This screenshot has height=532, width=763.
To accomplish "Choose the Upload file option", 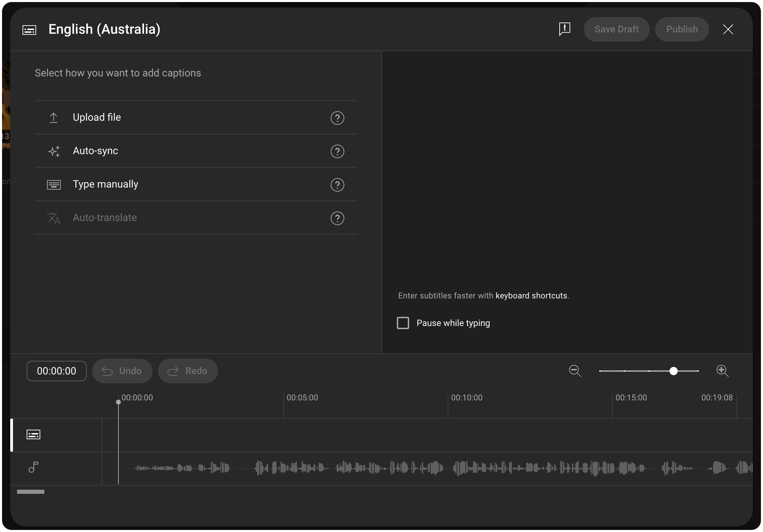I will [x=97, y=117].
